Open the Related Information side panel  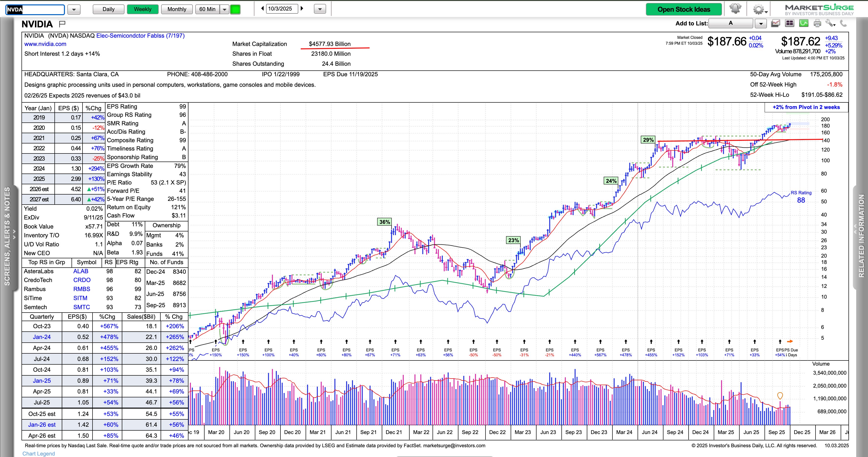[x=861, y=236]
